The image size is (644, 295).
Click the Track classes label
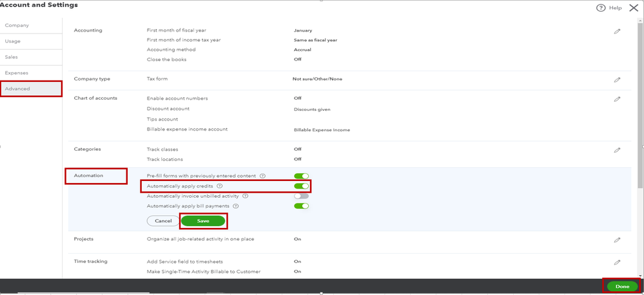click(162, 149)
